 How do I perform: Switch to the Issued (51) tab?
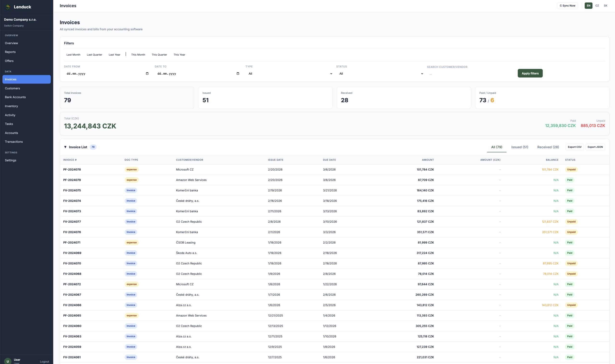pos(519,147)
